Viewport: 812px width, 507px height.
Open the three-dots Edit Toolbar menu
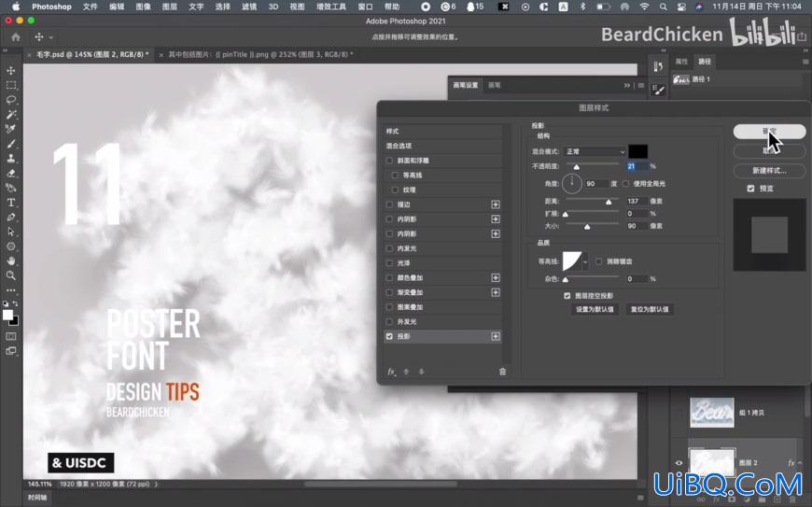click(x=11, y=290)
